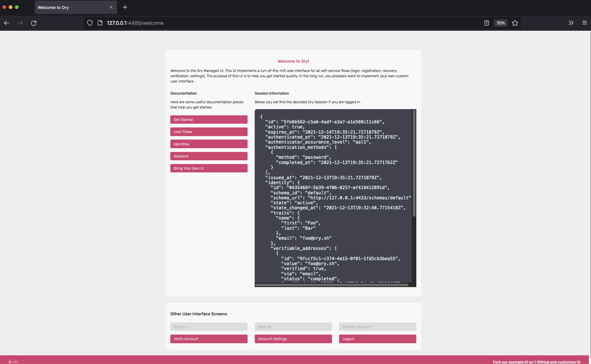Navigate back with the back arrow
The height and width of the screenshot is (364, 591).
[7, 23]
